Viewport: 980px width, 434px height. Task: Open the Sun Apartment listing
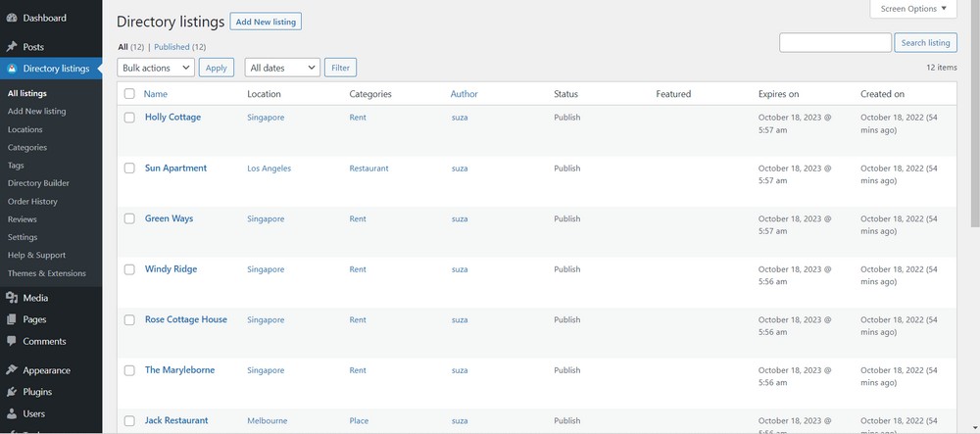tap(175, 168)
